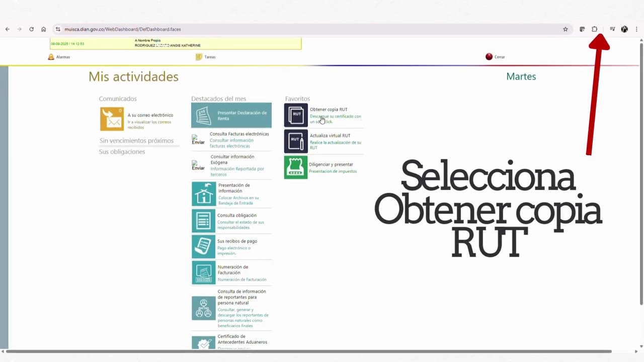644x362 pixels.
Task: Click the Enviar image beside Información Exógena
Action: coord(198,165)
